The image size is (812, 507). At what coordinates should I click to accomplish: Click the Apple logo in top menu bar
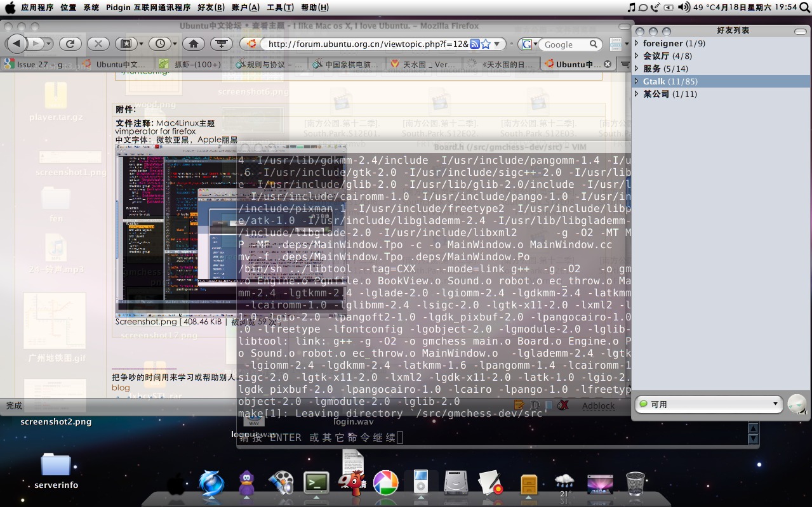10,7
